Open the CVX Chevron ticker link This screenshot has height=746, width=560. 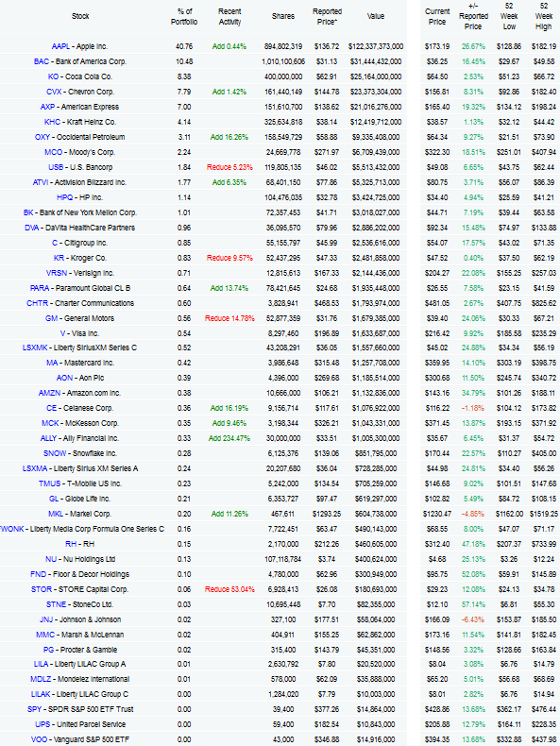(x=54, y=92)
